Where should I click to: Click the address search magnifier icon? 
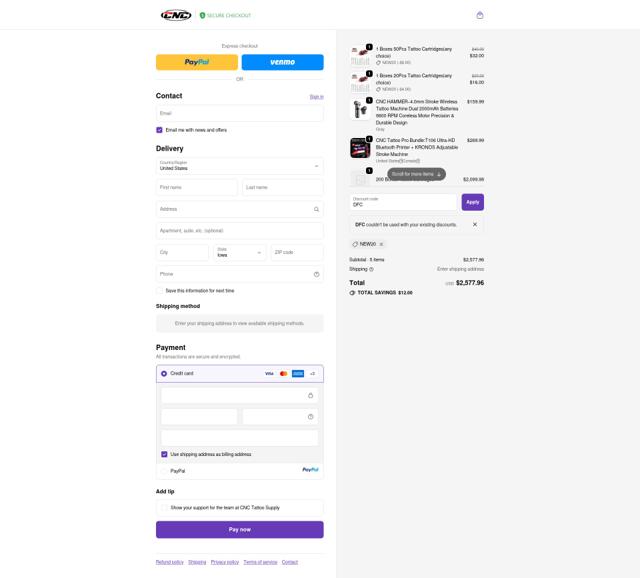pyautogui.click(x=316, y=209)
